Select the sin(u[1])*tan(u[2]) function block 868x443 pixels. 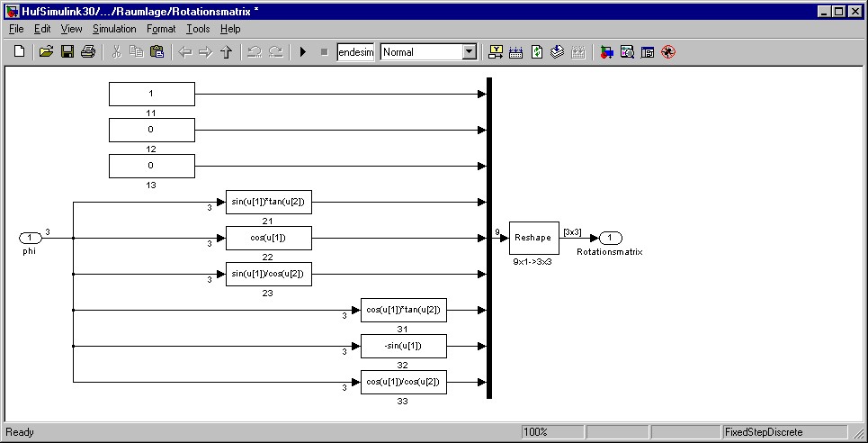coord(268,202)
